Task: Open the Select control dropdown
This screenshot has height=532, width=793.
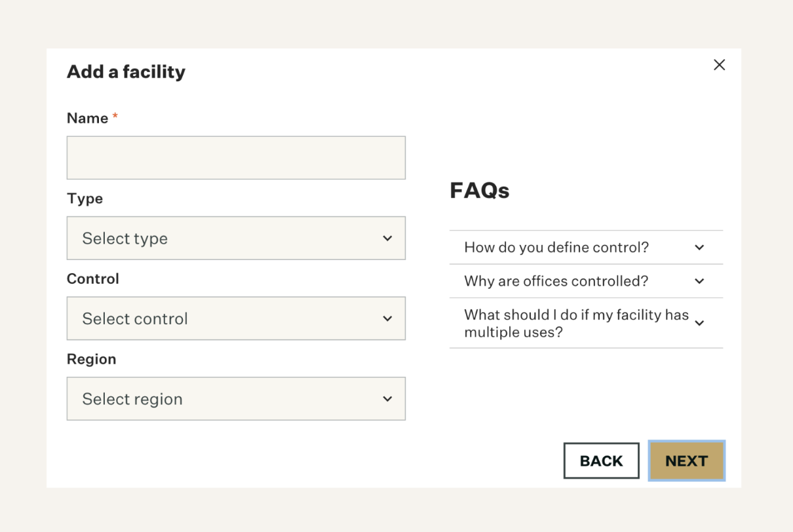Action: pyautogui.click(x=236, y=318)
